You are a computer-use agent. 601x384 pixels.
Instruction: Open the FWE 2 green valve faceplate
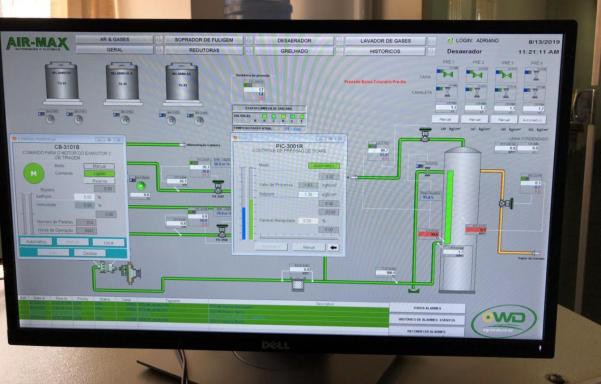pos(476,74)
